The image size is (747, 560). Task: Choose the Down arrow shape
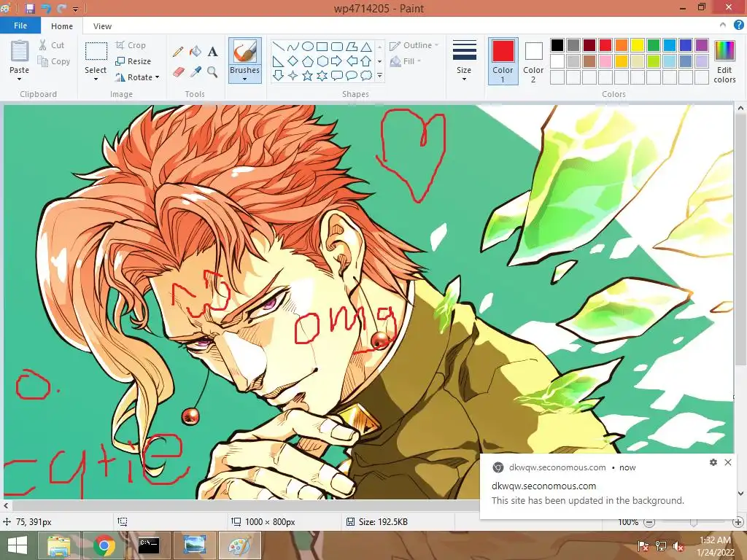coord(278,75)
